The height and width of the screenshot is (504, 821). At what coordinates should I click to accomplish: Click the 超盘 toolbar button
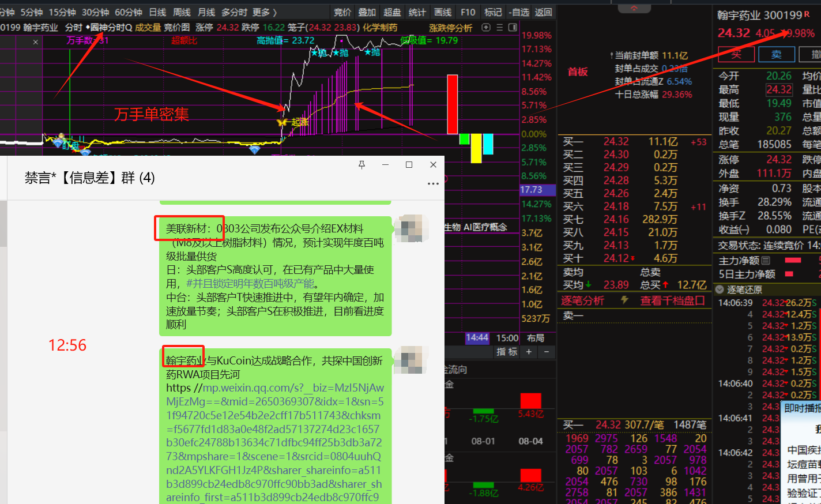point(392,12)
